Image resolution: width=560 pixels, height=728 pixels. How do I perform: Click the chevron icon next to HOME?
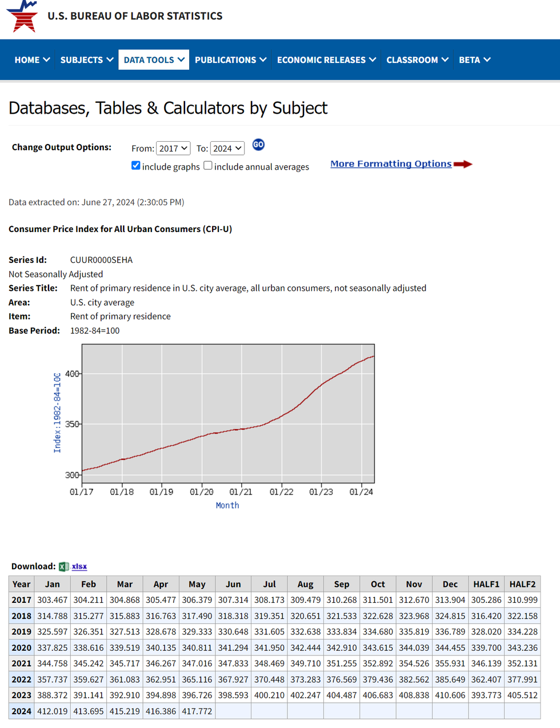point(47,59)
